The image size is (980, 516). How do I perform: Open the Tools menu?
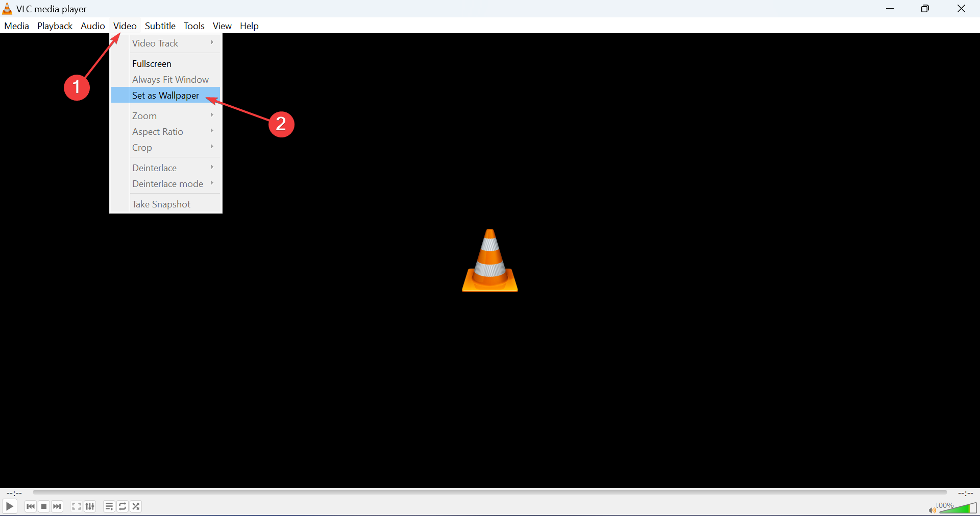tap(194, 26)
